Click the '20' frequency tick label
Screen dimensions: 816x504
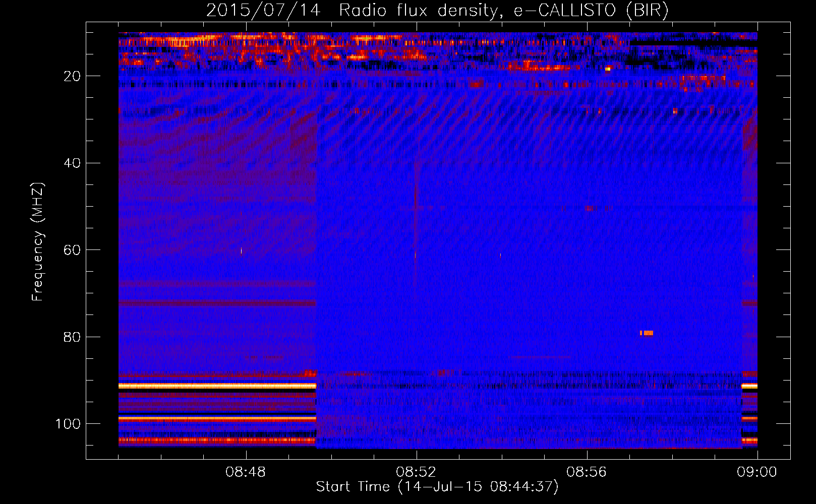point(72,76)
